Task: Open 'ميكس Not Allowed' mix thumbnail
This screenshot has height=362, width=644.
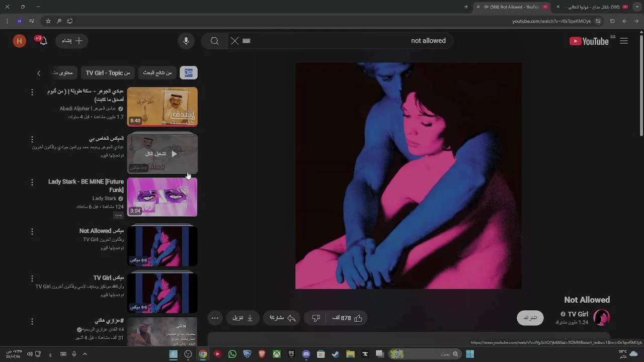Action: point(162,246)
